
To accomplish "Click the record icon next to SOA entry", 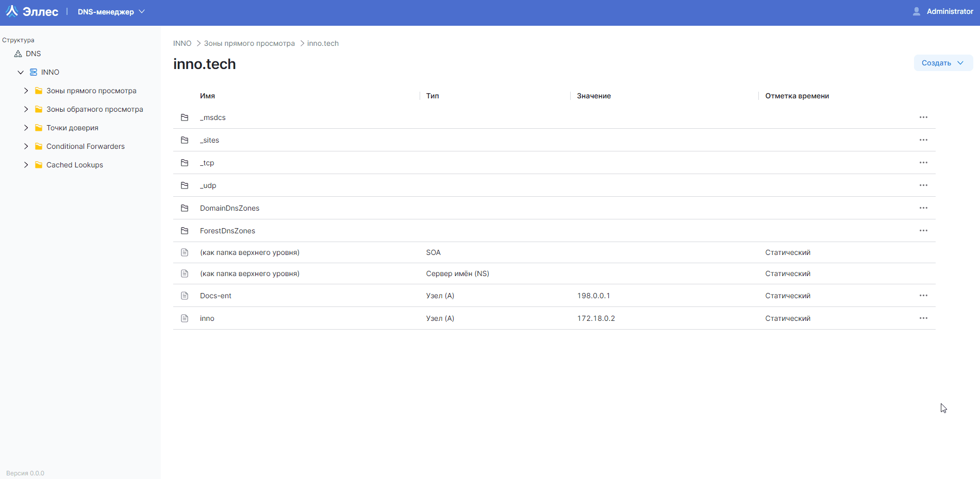I will tap(185, 252).
